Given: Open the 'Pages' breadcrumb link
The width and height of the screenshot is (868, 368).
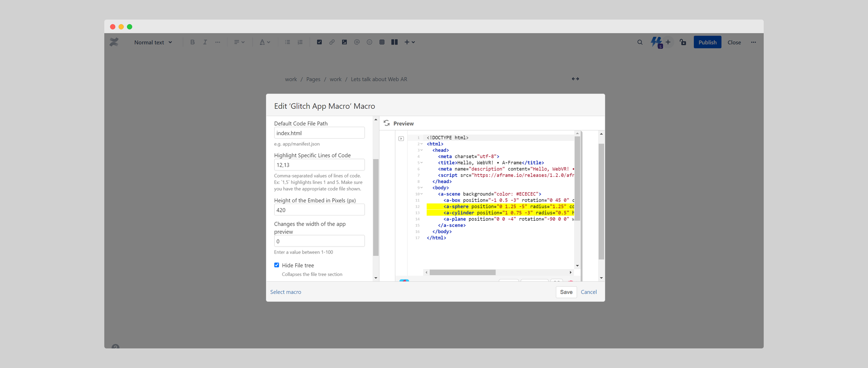Looking at the screenshot, I should point(313,79).
